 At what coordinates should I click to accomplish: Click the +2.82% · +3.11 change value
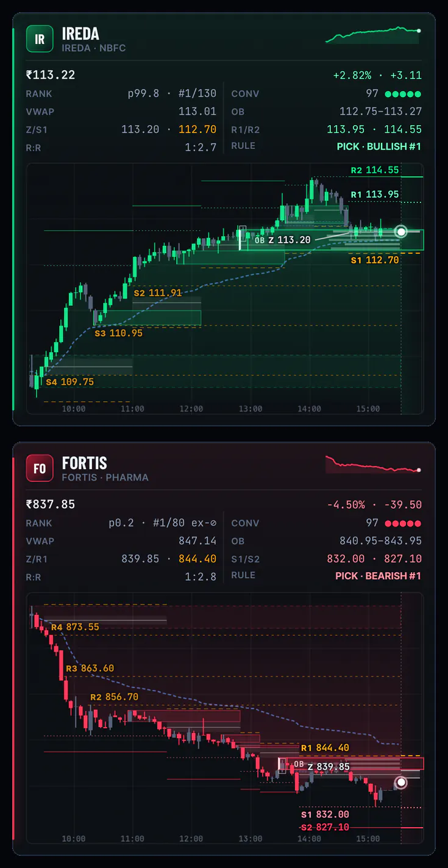(377, 76)
